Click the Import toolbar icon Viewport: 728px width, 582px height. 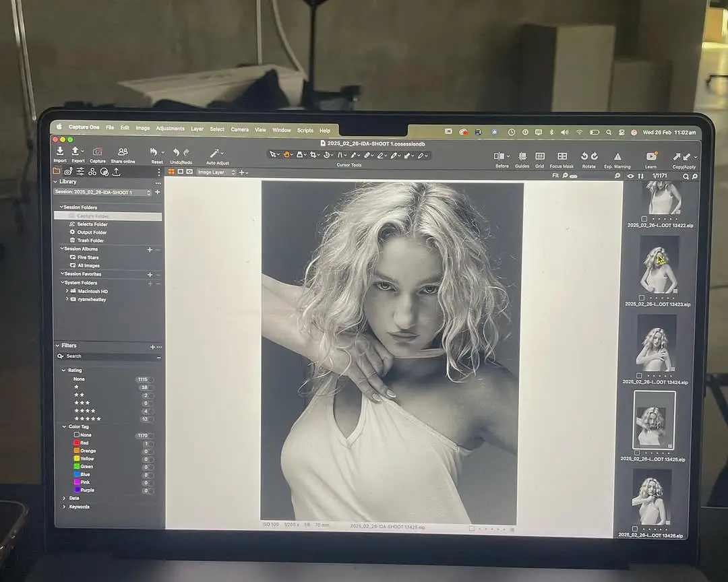tap(60, 151)
